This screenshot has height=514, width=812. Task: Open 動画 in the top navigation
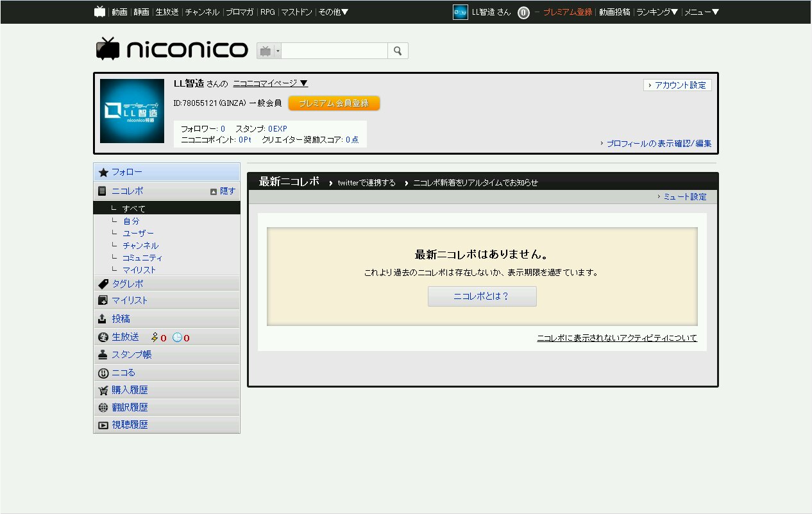click(x=119, y=12)
